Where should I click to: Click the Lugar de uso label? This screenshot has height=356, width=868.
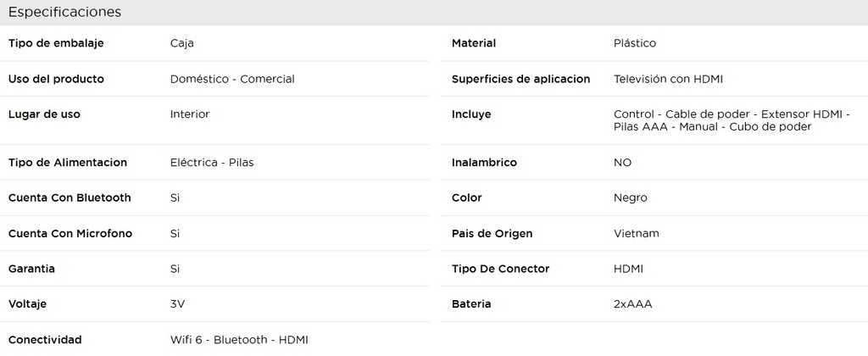pyautogui.click(x=44, y=114)
